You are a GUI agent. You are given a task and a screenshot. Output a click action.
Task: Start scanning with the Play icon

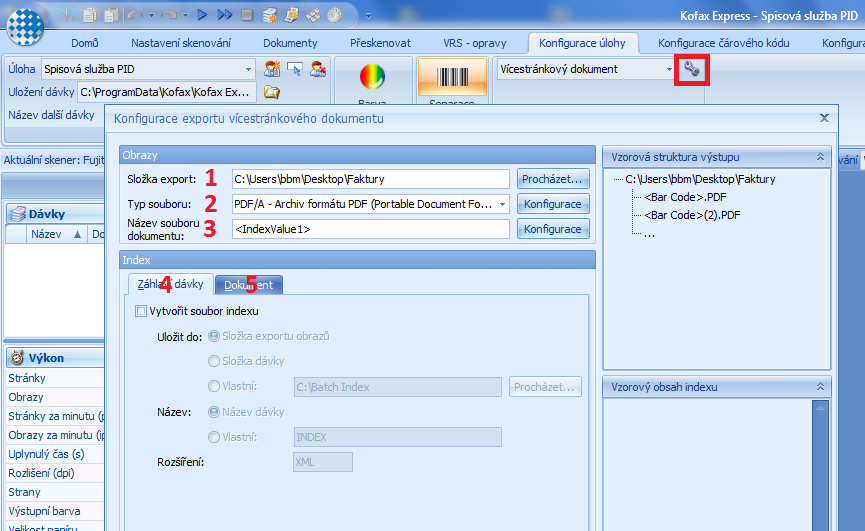tap(202, 15)
